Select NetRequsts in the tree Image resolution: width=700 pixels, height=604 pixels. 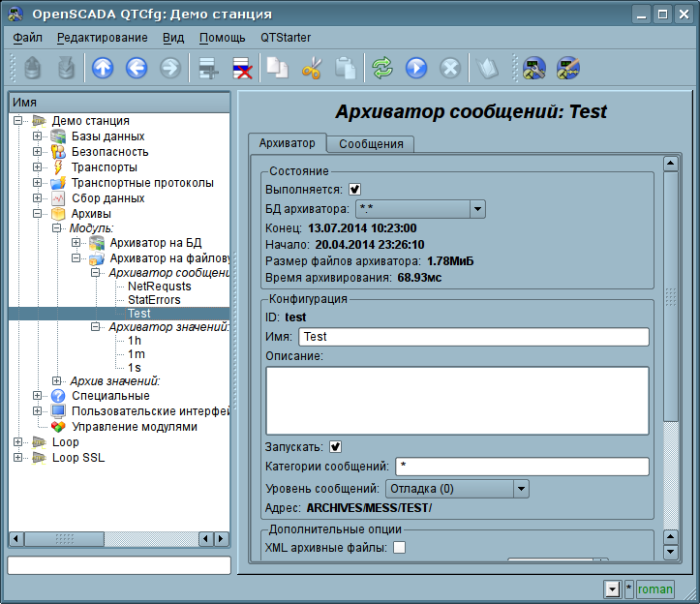click(160, 287)
